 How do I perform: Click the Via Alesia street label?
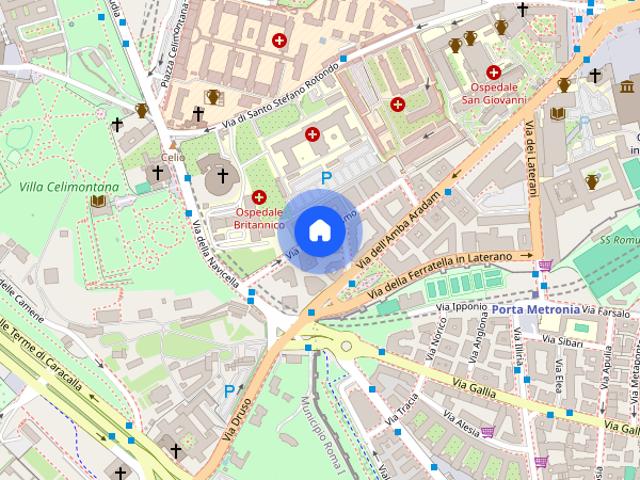(461, 424)
